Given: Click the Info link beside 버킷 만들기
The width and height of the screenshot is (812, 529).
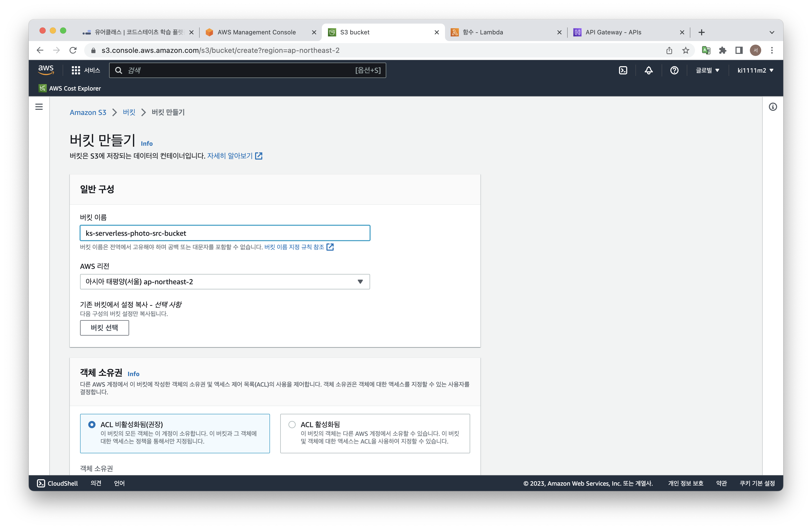Looking at the screenshot, I should click(147, 144).
